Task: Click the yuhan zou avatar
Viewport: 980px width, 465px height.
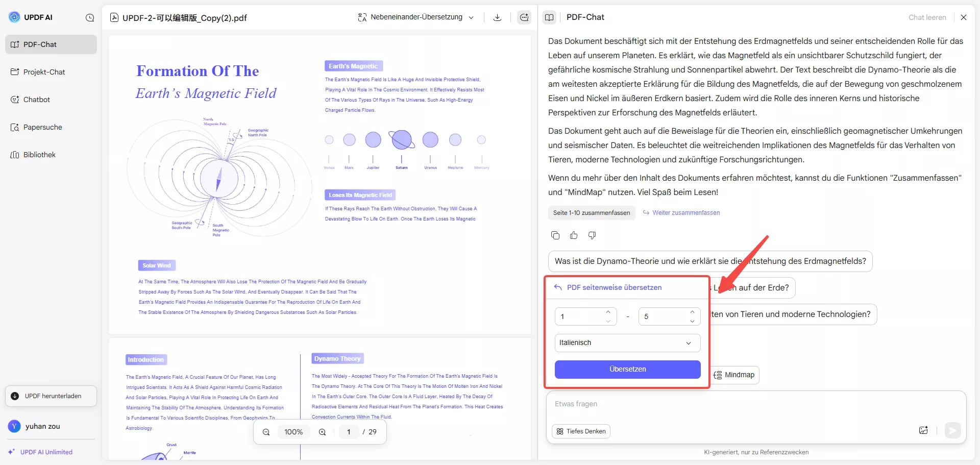Action: [x=14, y=426]
